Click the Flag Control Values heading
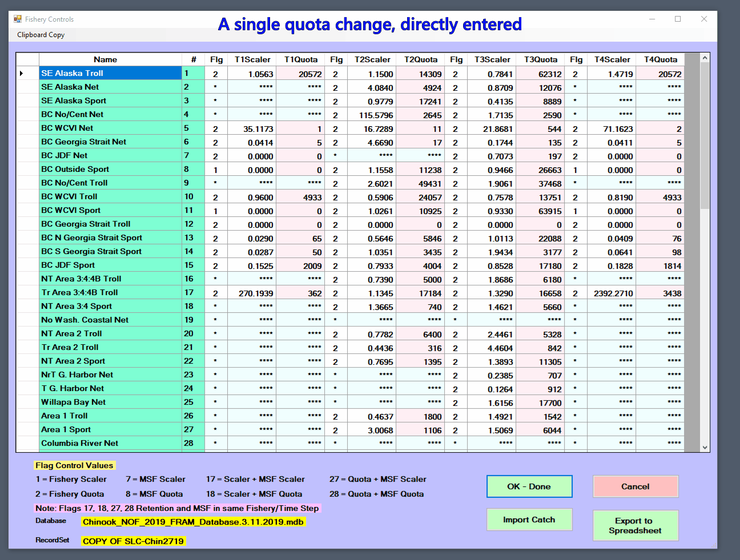The height and width of the screenshot is (560, 740). point(74,465)
